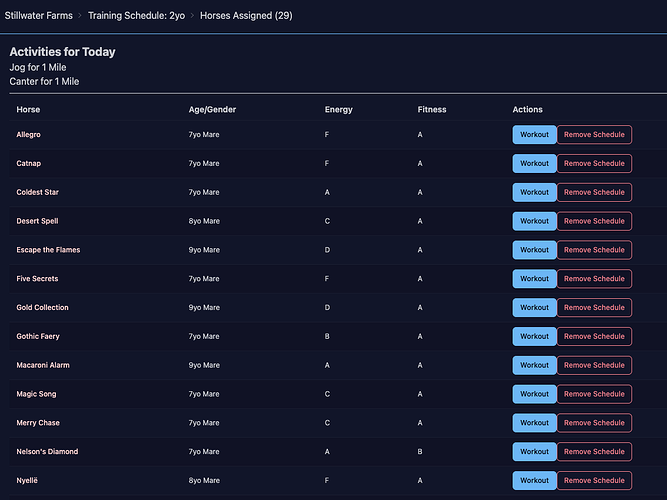Open the Coldest Star horse name
The height and width of the screenshot is (500, 667).
(x=37, y=192)
